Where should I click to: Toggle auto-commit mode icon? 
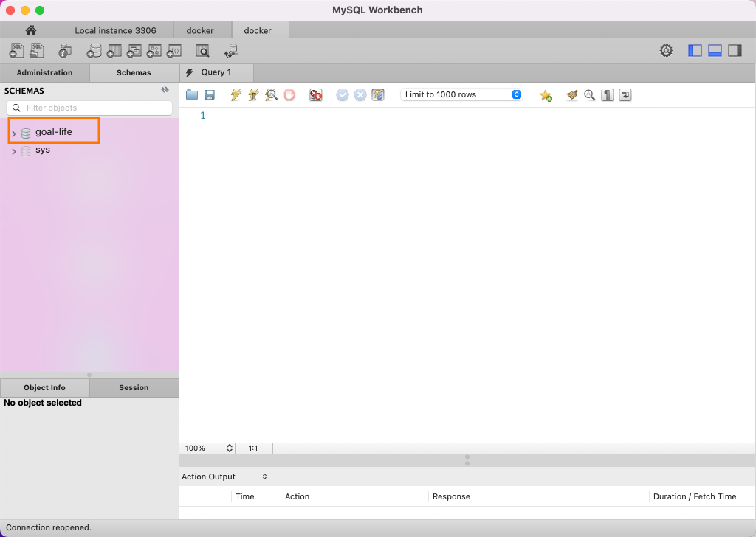(378, 95)
